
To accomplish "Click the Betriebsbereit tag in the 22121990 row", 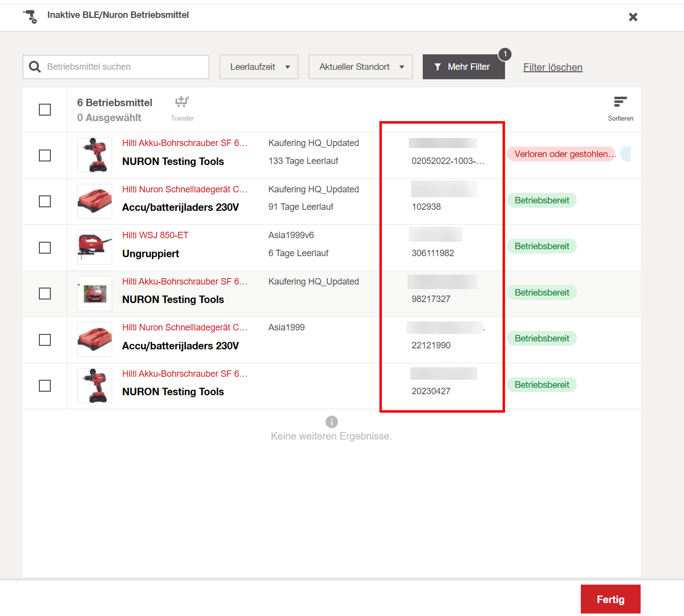I will [542, 338].
